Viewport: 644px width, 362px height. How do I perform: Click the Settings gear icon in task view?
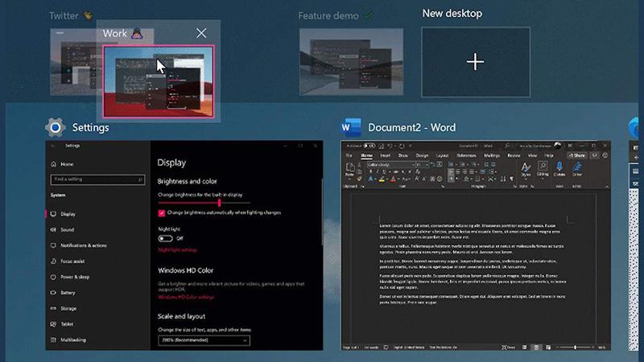coord(55,127)
